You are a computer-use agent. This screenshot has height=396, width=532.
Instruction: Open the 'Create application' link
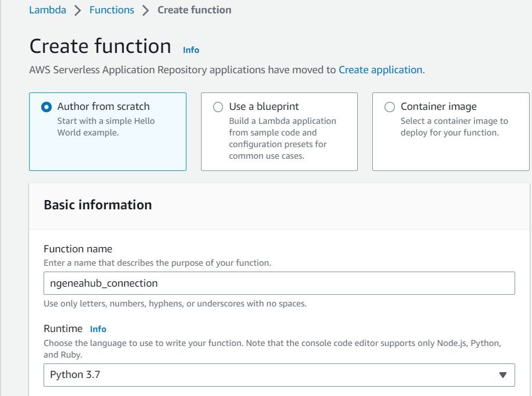(380, 69)
